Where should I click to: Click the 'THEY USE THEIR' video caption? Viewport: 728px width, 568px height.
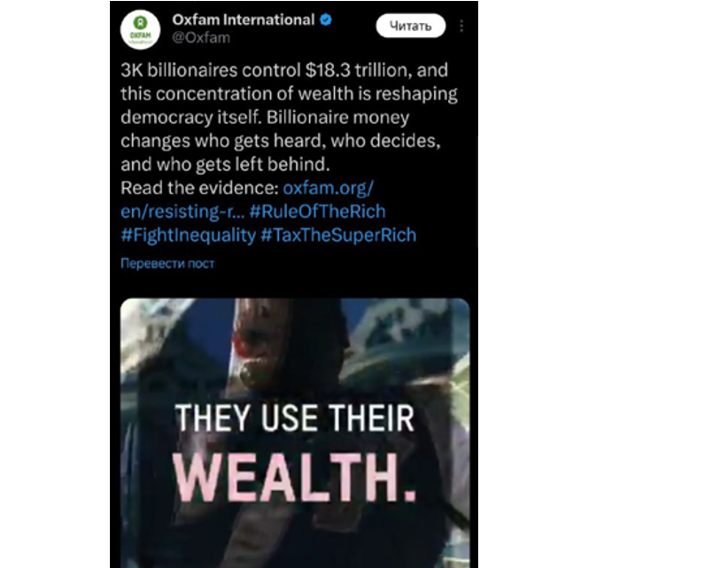click(x=294, y=418)
